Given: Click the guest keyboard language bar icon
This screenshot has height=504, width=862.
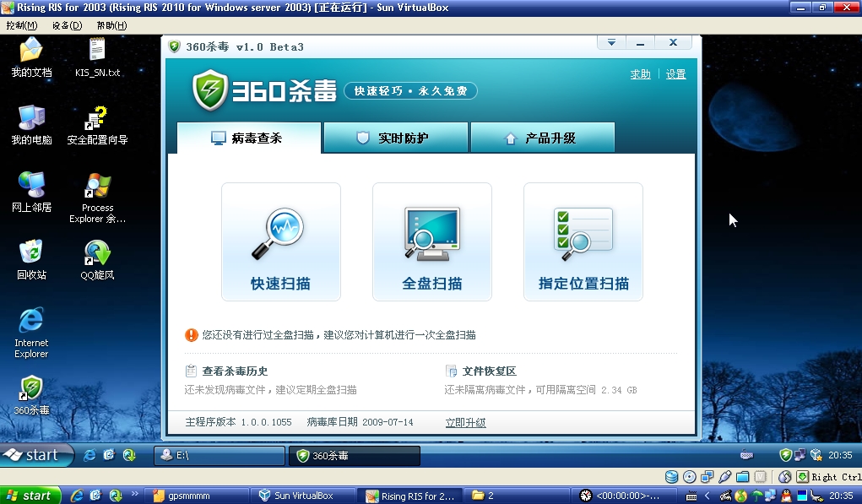Looking at the screenshot, I should pos(746,455).
